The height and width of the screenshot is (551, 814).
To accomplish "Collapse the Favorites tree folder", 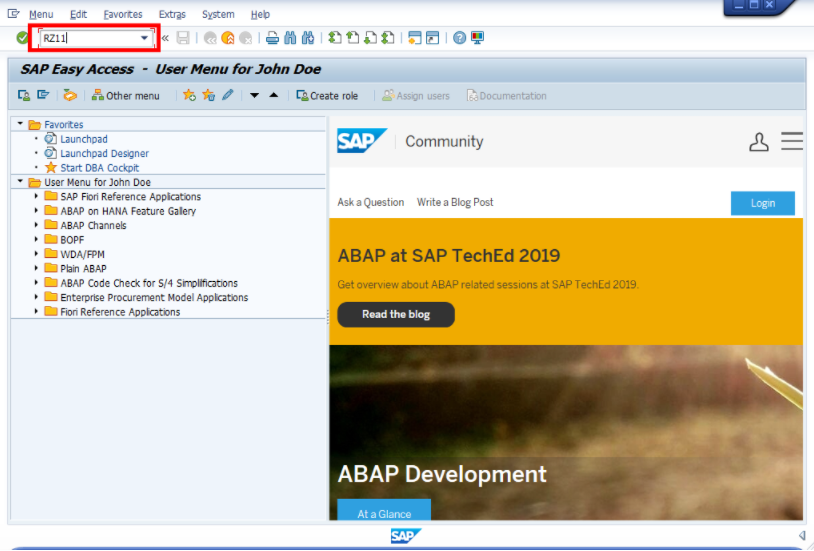I will 20,124.
